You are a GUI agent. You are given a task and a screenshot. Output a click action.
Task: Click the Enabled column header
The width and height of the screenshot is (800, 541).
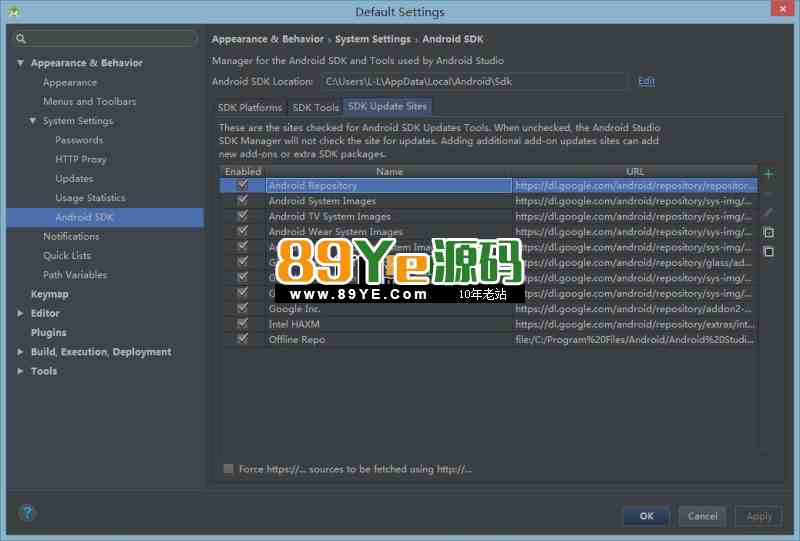click(243, 171)
